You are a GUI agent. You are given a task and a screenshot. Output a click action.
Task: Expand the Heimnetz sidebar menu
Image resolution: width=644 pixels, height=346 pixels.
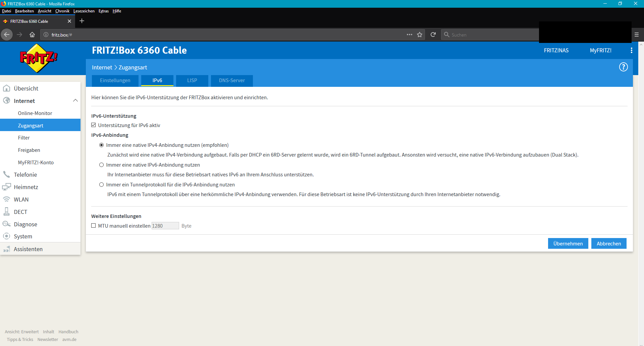26,187
